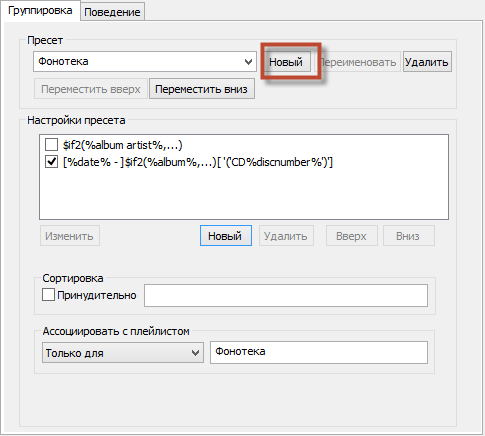The height and width of the screenshot is (436, 485).
Task: Click the Сортировка text input field
Action: [x=286, y=295]
